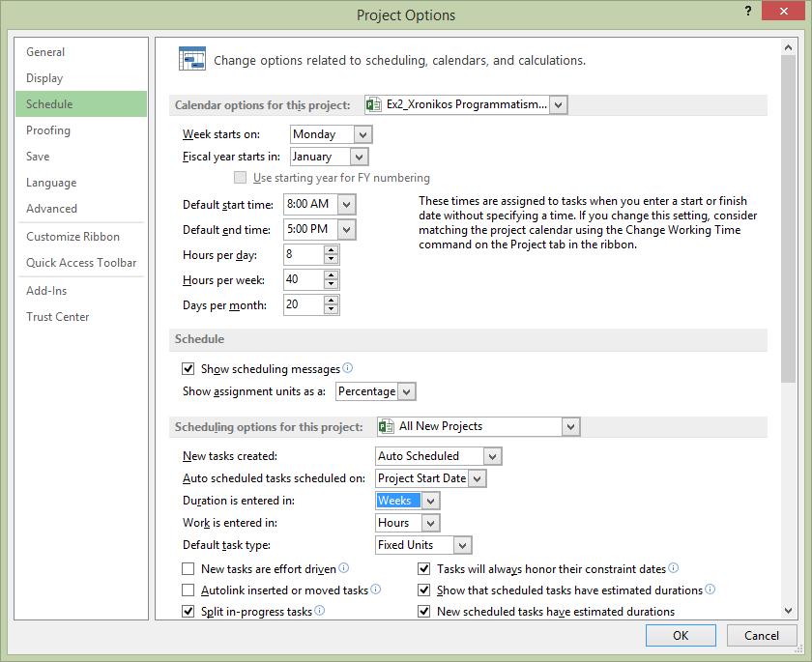812x662 pixels.
Task: Click the Hours per week value field
Action: click(304, 279)
